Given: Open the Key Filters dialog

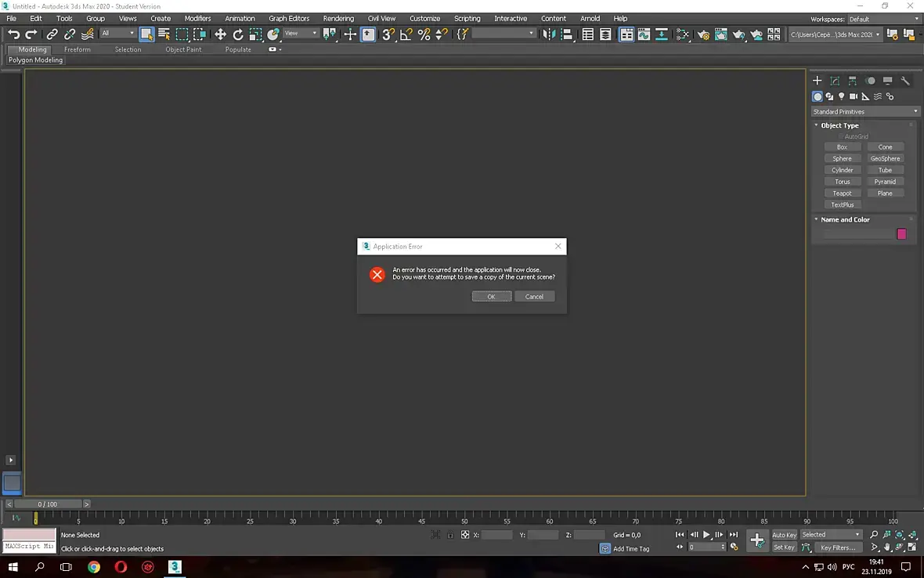Looking at the screenshot, I should coord(838,548).
